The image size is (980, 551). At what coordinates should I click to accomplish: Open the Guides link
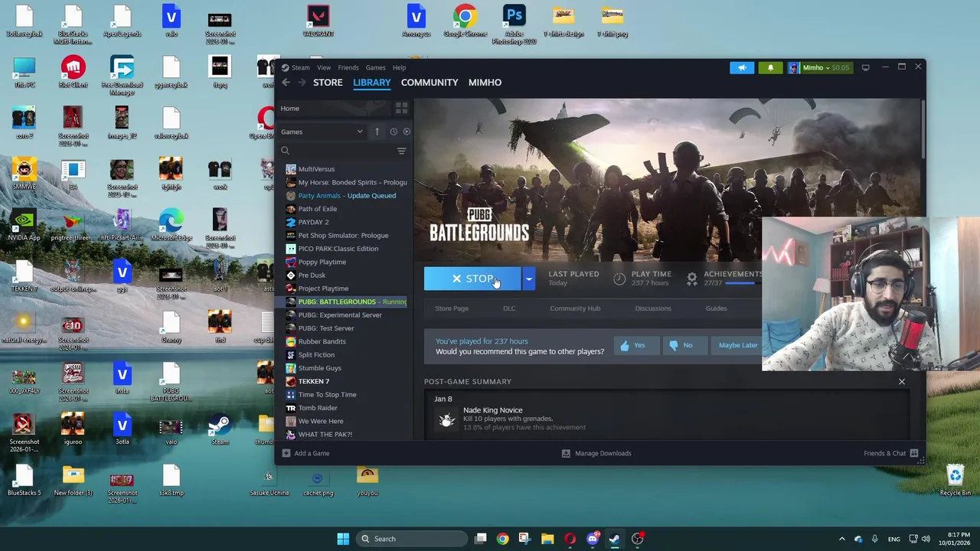(x=717, y=308)
